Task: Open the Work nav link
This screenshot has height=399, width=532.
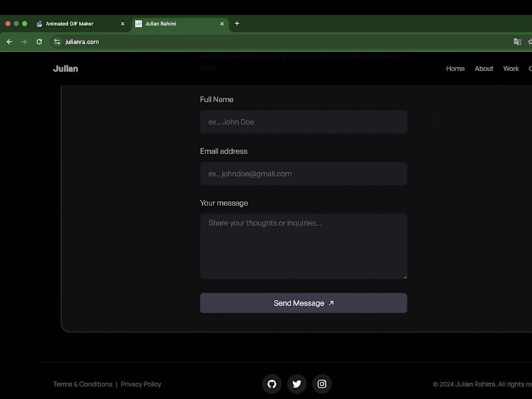Action: pyautogui.click(x=511, y=68)
